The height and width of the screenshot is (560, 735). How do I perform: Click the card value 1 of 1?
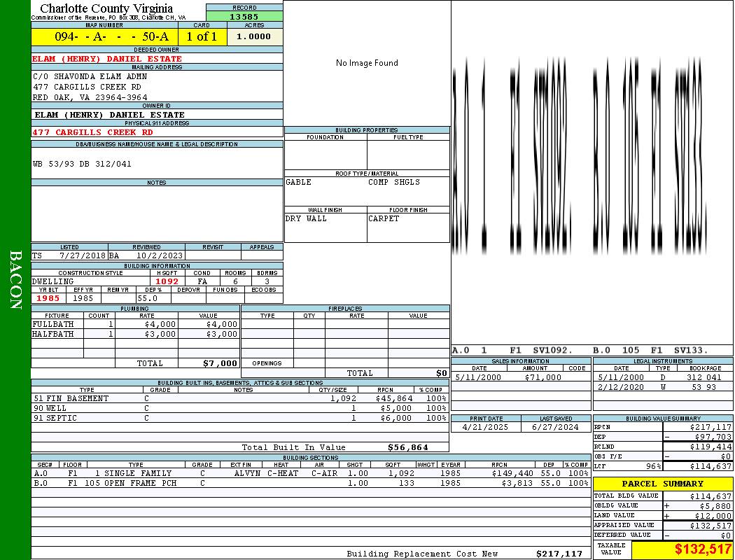[x=202, y=36]
